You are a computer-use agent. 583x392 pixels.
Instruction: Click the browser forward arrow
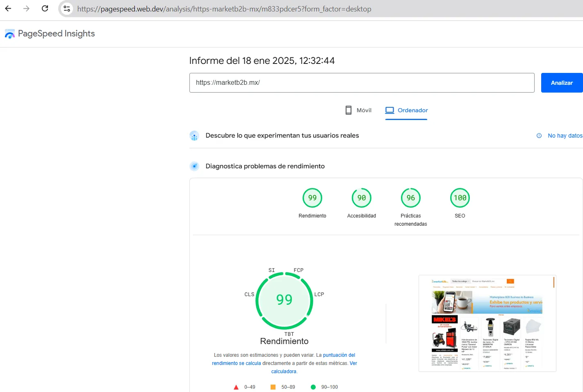click(x=27, y=9)
